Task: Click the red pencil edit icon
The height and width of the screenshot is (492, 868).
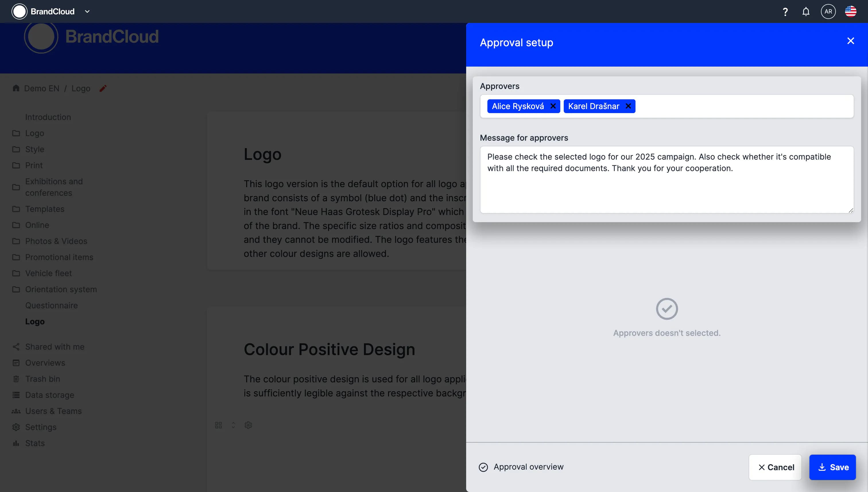Action: point(103,88)
